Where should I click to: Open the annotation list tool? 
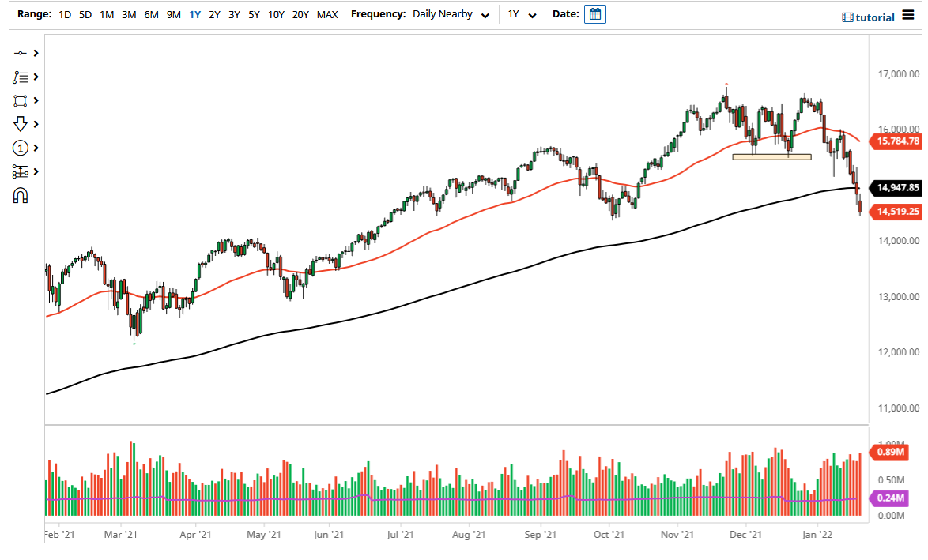(x=21, y=77)
